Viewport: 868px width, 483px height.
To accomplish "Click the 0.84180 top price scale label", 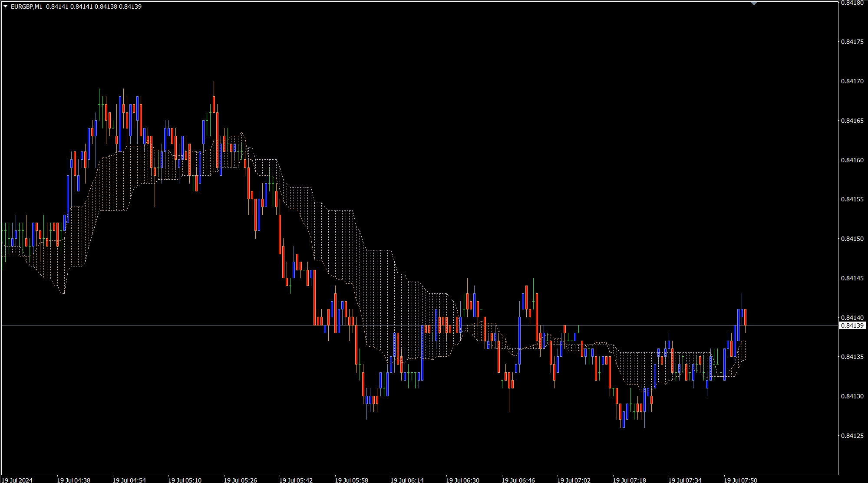I will coord(851,3).
